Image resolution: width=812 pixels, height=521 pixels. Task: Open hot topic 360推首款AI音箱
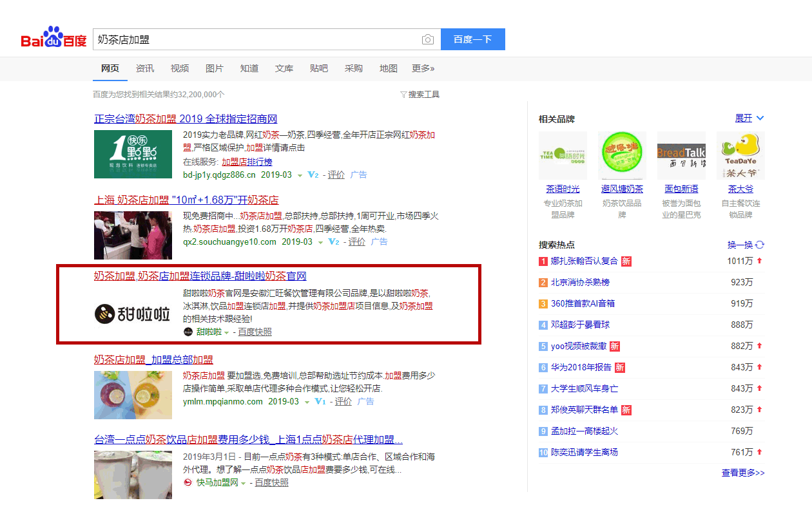click(x=583, y=303)
